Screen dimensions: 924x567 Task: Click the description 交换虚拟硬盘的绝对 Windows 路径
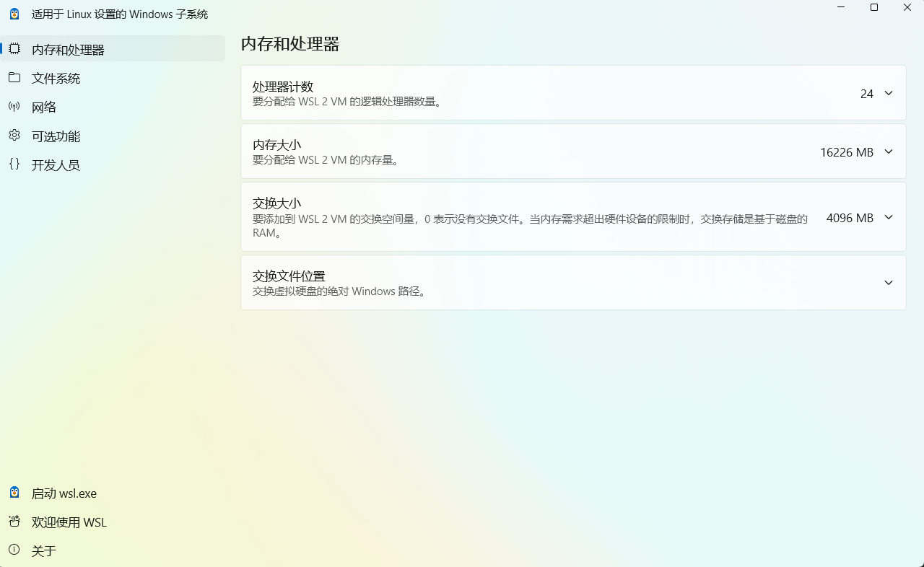[339, 291]
